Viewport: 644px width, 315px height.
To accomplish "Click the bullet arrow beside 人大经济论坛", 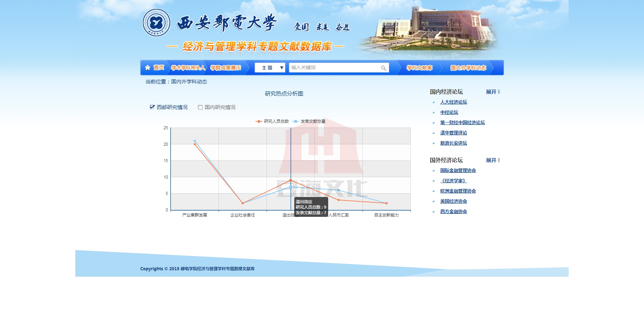I will [x=433, y=102].
